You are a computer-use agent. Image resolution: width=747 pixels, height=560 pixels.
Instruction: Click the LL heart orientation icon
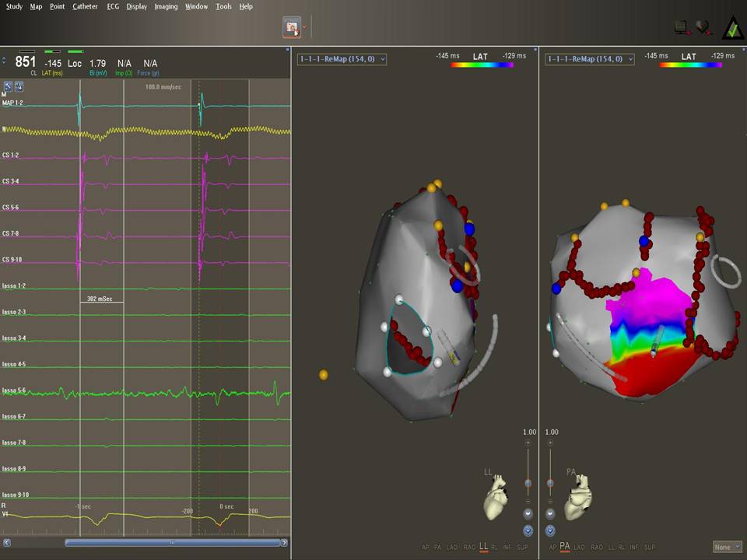click(x=497, y=498)
